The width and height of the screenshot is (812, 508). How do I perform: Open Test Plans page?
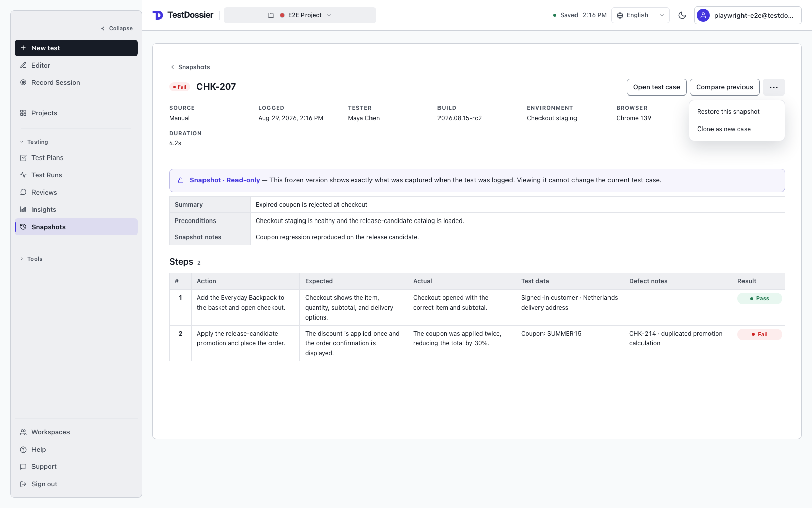point(76,157)
